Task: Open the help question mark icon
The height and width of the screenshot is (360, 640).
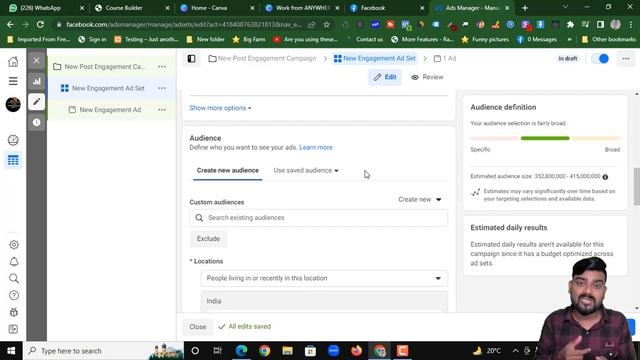Action: point(14,295)
